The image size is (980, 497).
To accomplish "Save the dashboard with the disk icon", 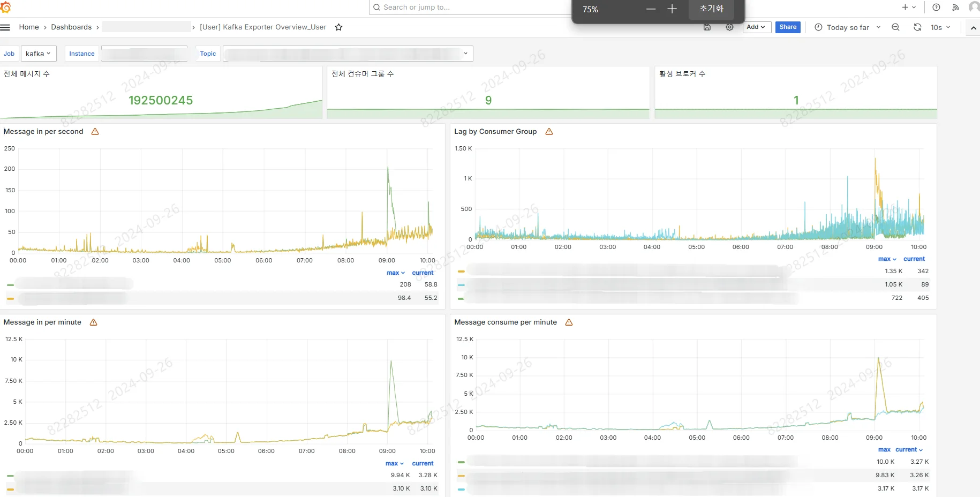I will (x=707, y=27).
